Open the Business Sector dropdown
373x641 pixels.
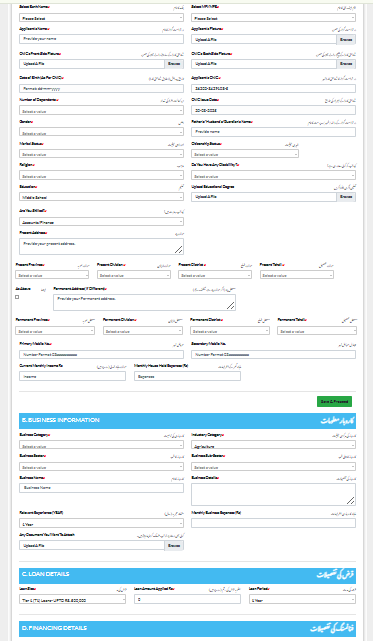click(101, 466)
